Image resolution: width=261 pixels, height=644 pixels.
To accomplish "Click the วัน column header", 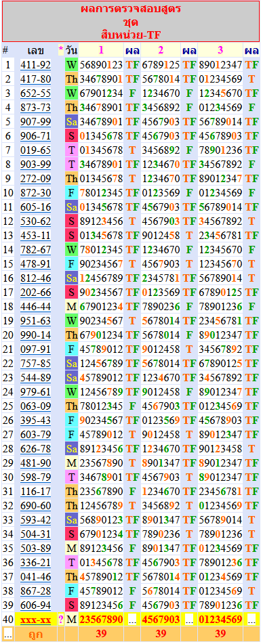I will point(71,51).
